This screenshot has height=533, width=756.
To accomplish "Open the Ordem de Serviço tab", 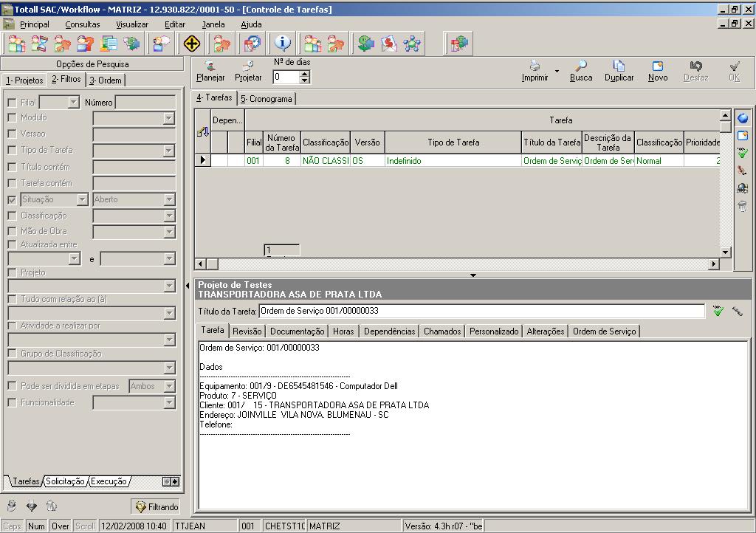I will [604, 331].
